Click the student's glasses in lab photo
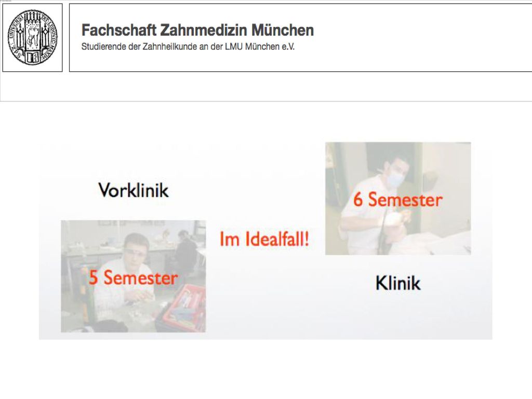The image size is (532, 399). 137,252
